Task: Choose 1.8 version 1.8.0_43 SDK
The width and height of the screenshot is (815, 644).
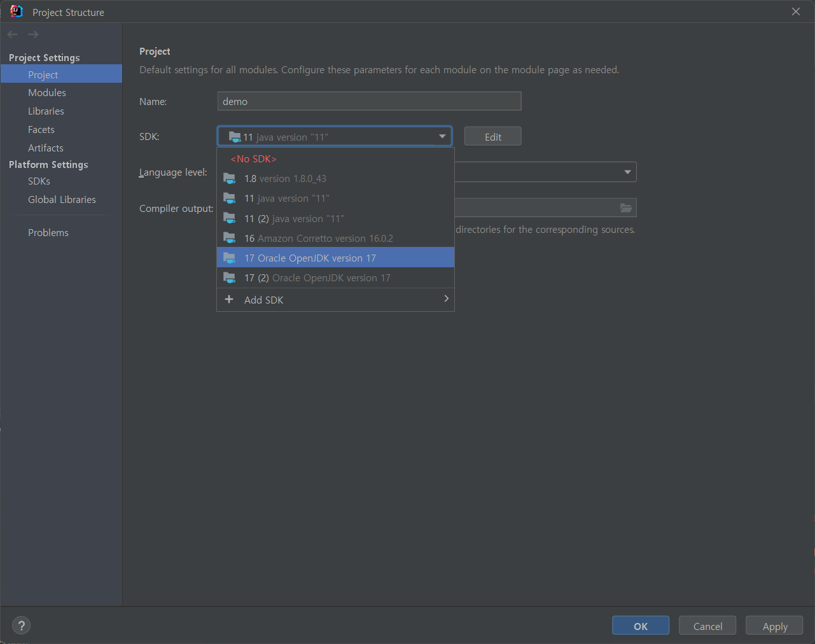Action: 336,179
